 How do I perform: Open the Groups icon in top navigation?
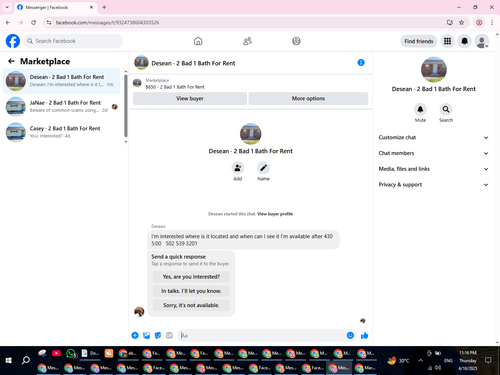pos(296,41)
